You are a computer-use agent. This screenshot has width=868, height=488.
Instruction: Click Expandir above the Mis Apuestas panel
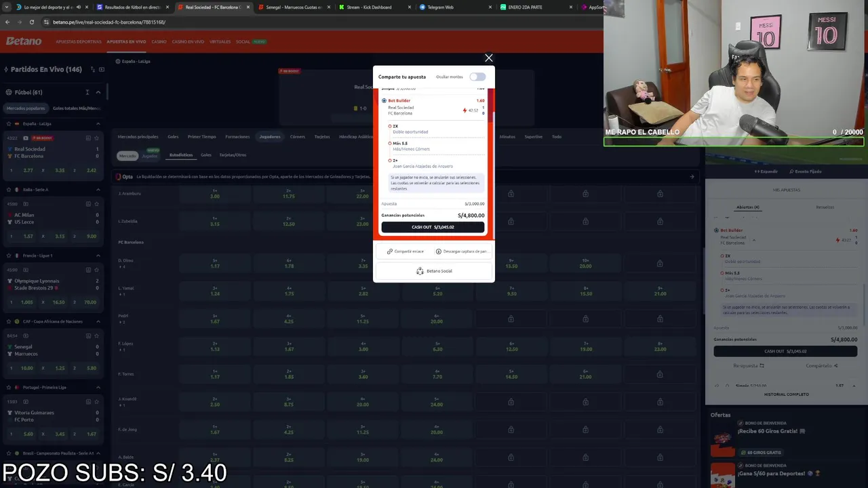766,171
